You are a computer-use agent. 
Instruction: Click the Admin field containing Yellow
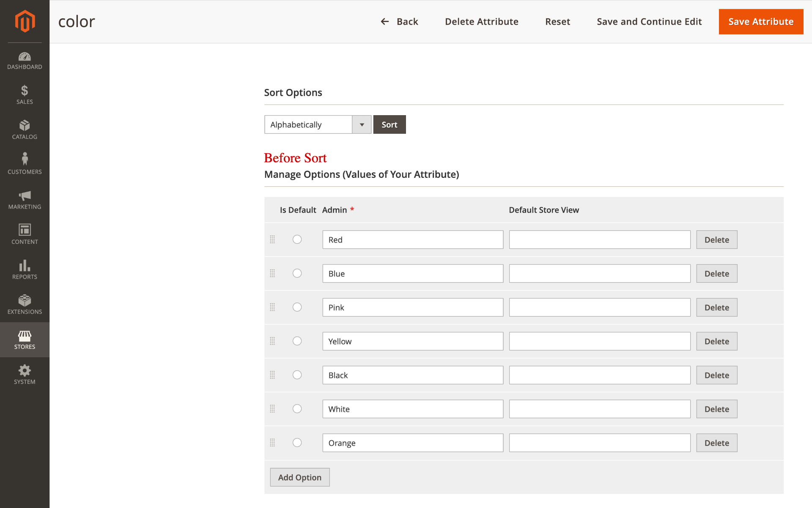(x=413, y=341)
